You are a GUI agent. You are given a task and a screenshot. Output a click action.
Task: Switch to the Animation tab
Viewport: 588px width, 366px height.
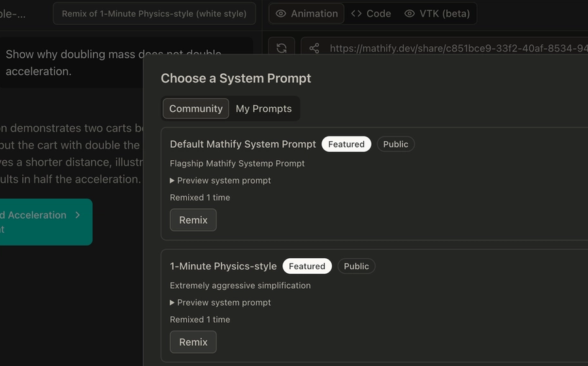pos(307,14)
